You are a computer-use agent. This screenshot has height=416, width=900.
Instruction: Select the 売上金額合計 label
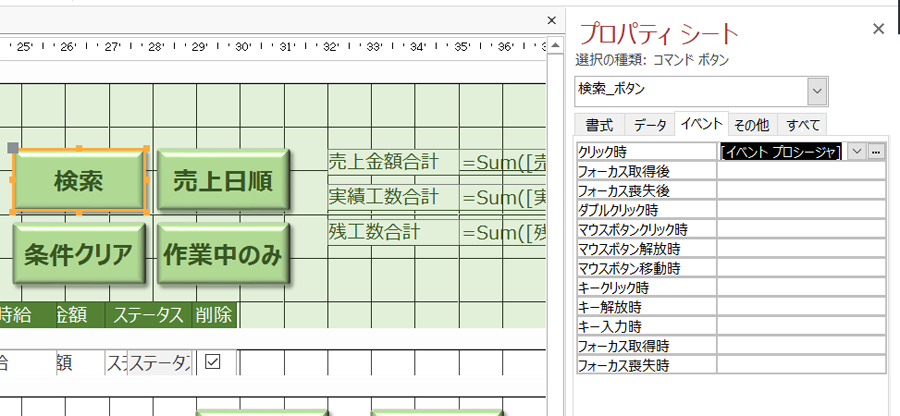pos(384,162)
